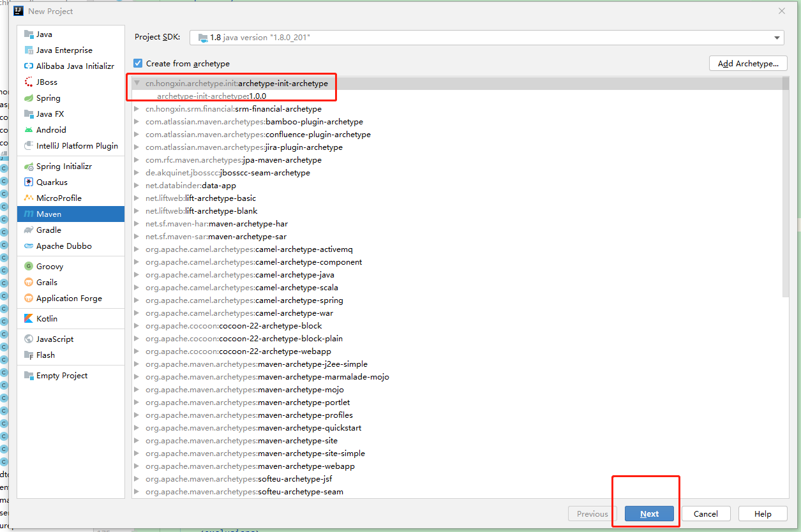The width and height of the screenshot is (801, 532).
Task: Expand the srm-financial-archetype node
Action: (x=137, y=109)
